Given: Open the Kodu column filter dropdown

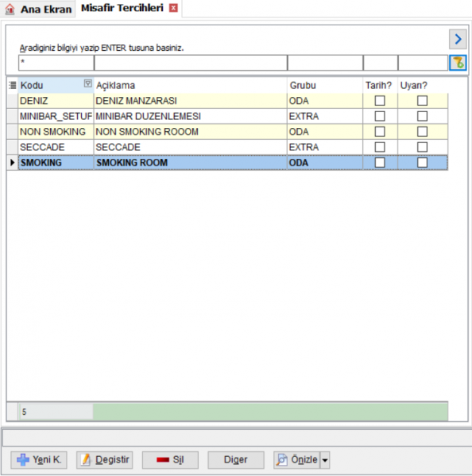Looking at the screenshot, I should [87, 83].
